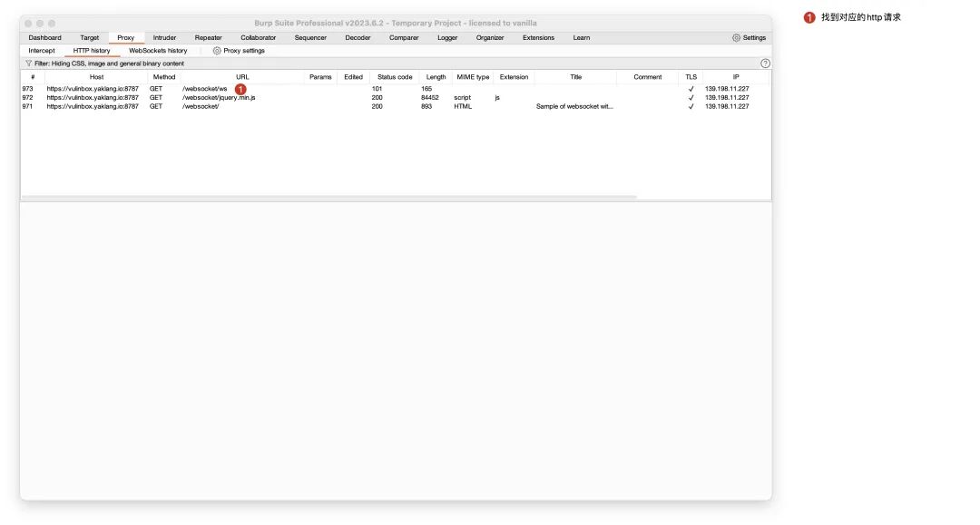Sort by the Method column header
Viewport: 980px width, 525px height.
click(163, 77)
